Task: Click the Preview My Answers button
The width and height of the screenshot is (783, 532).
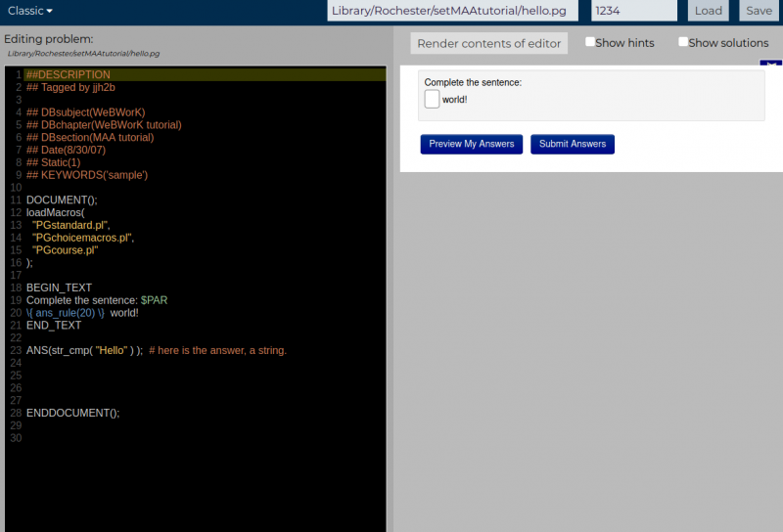Action: pyautogui.click(x=472, y=144)
